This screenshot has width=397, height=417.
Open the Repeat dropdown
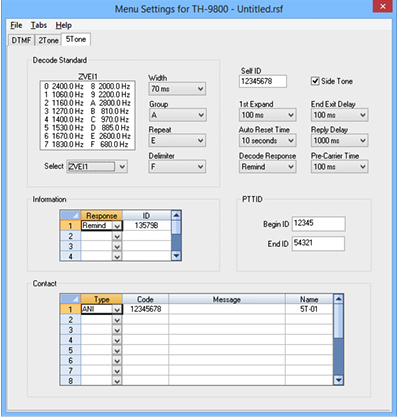click(177, 141)
